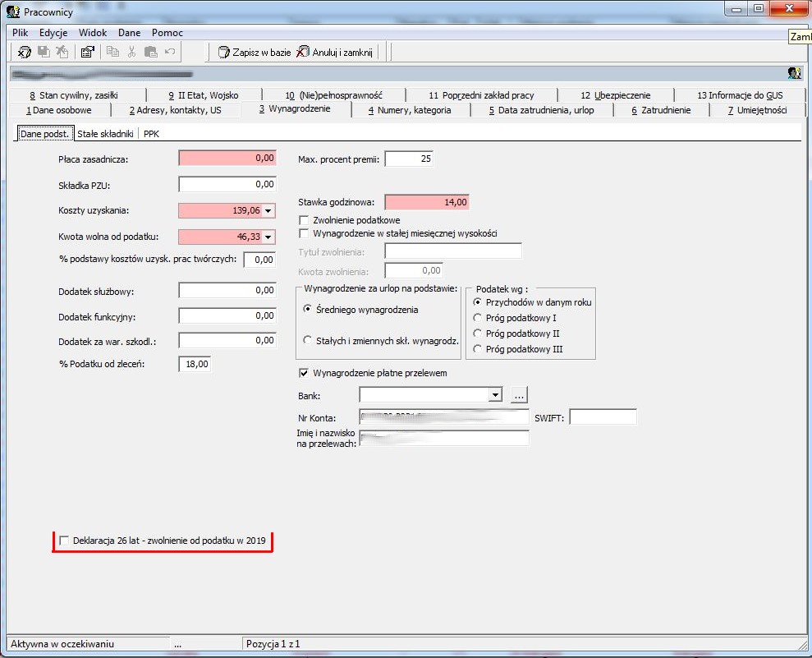
Task: Enable Zwolnienie podatkowe checkbox
Action: coord(304,220)
